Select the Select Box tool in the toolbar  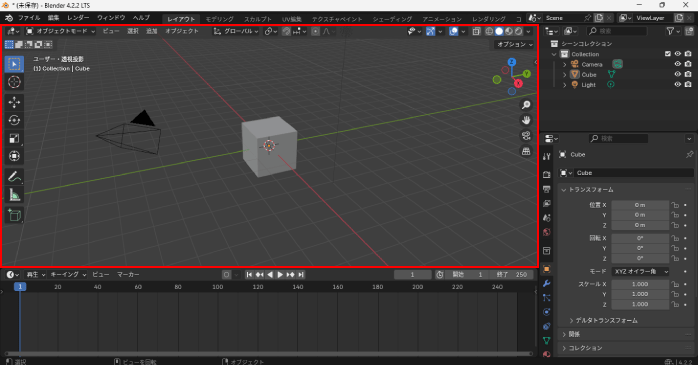tap(14, 64)
